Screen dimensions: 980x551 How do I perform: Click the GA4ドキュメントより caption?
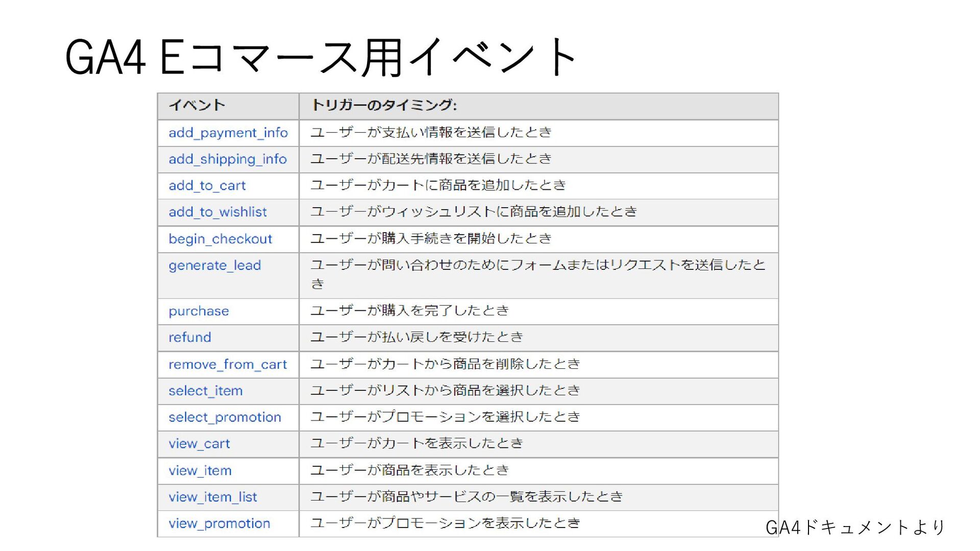855,527
